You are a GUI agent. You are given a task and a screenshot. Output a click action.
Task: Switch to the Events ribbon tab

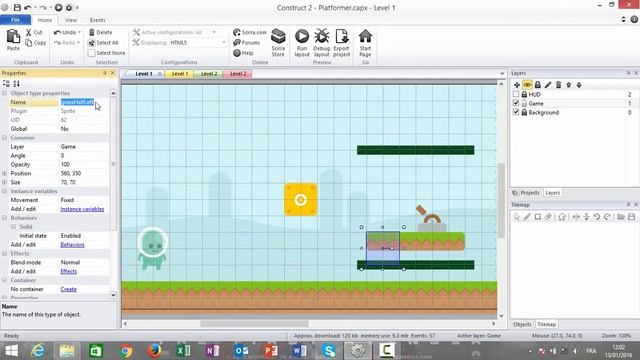tap(98, 20)
